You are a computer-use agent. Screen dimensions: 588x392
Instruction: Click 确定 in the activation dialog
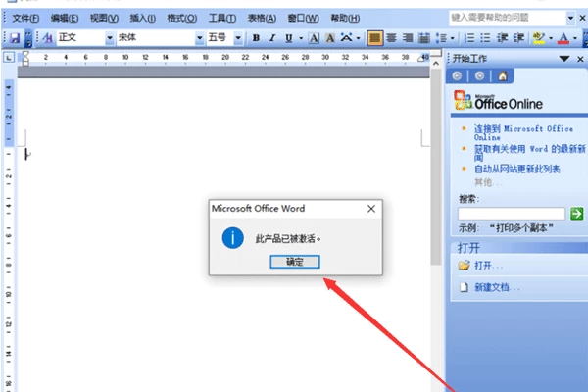(x=295, y=262)
